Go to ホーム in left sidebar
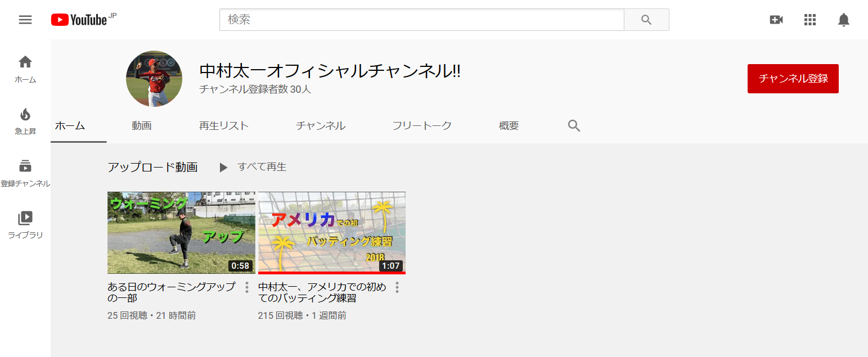Viewport: 868px width, 357px height. coord(25,69)
